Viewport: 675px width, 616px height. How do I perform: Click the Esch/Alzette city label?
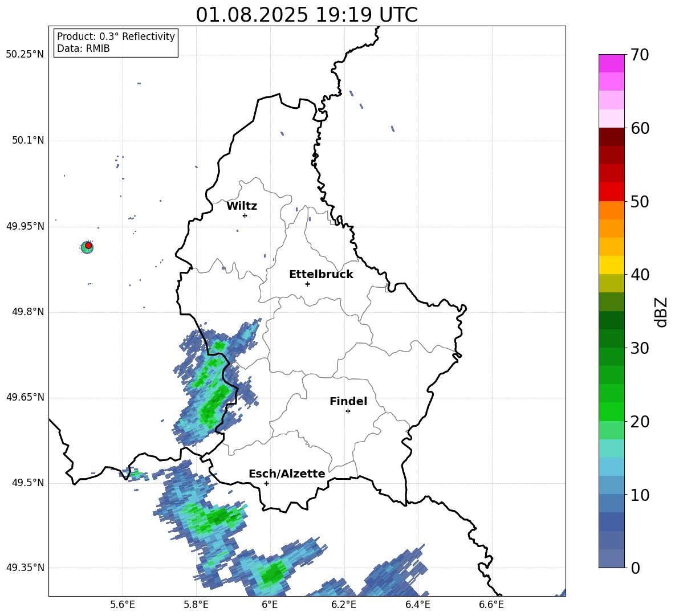click(287, 474)
